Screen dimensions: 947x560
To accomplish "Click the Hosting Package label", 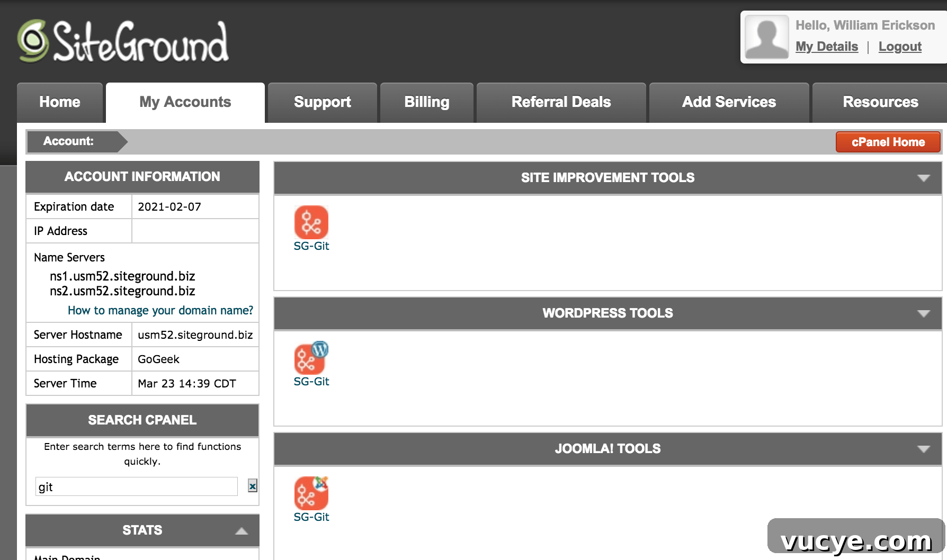I will coord(76,359).
